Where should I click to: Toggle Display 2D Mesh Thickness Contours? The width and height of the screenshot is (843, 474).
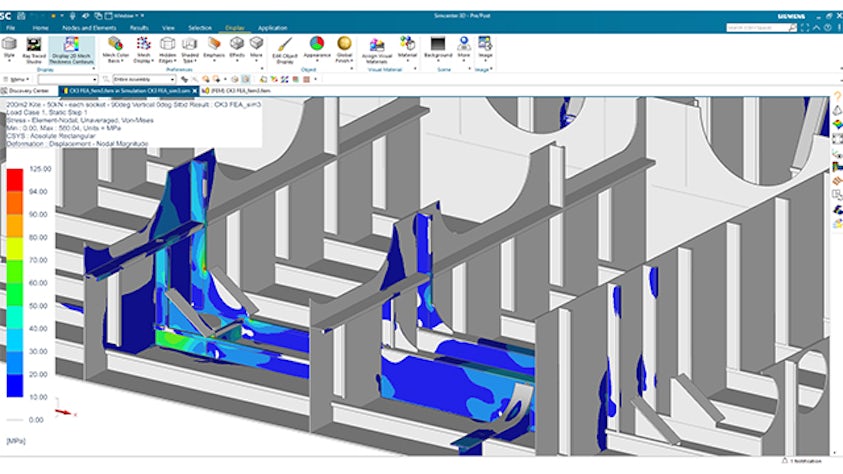(70, 48)
